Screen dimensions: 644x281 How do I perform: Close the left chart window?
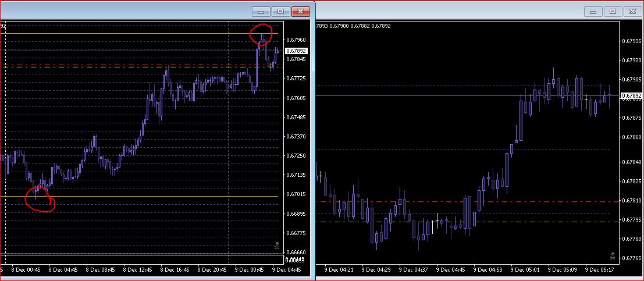[300, 12]
